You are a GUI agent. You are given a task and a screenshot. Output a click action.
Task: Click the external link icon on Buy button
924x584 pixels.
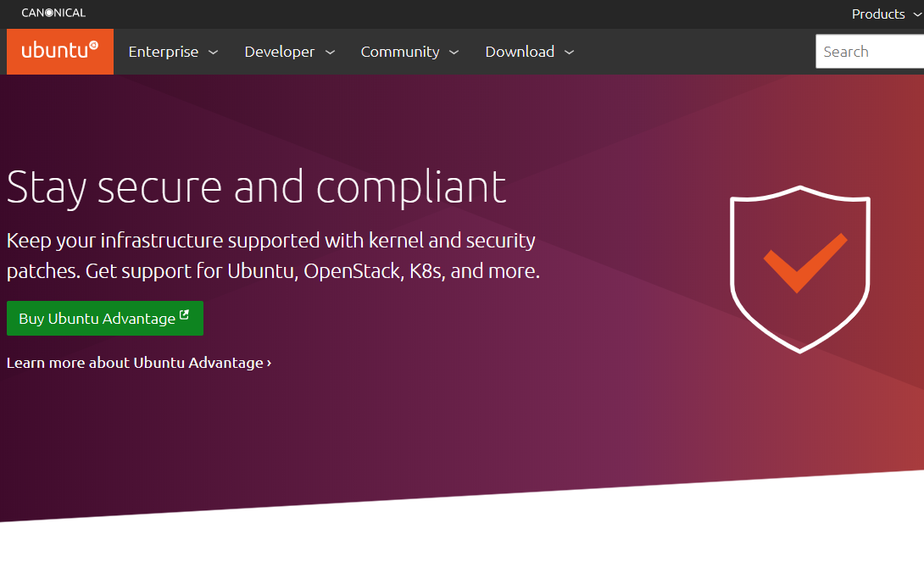184,315
